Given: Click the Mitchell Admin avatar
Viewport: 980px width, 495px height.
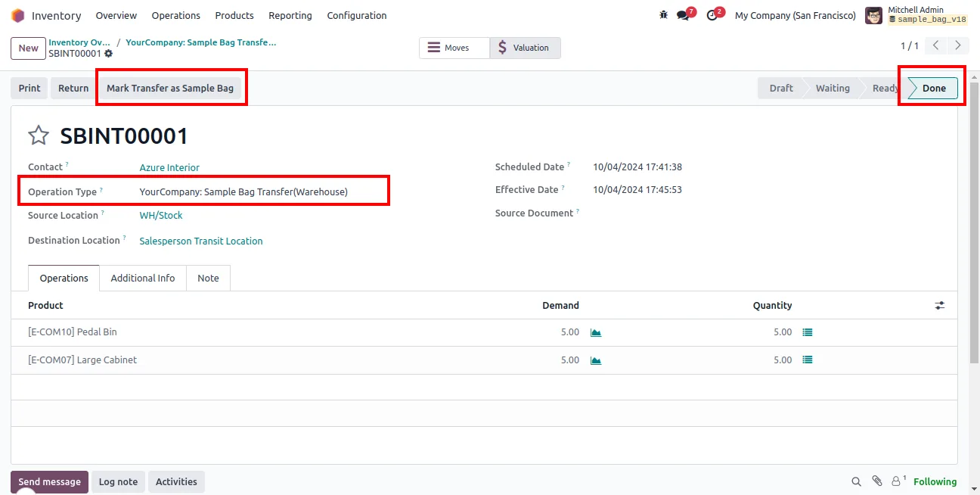Looking at the screenshot, I should coord(873,15).
